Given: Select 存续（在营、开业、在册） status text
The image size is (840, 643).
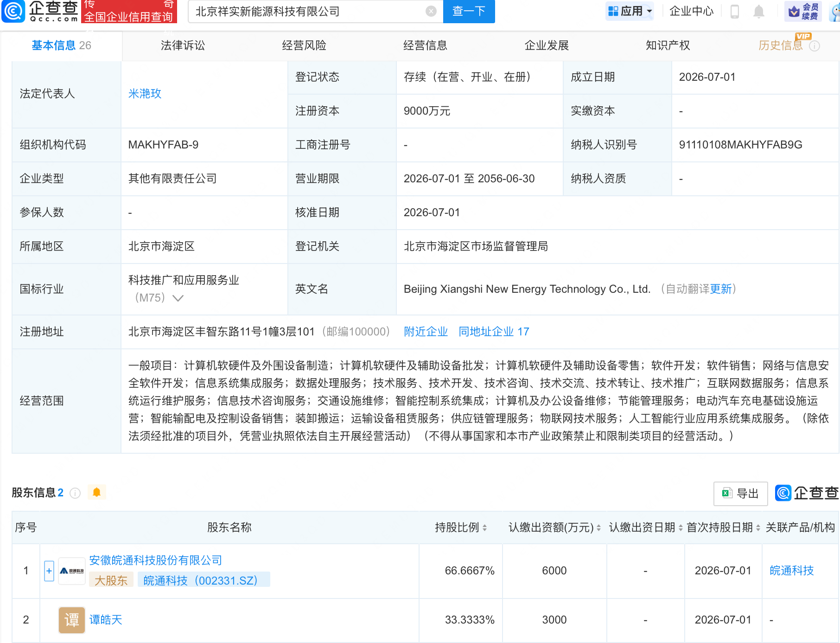Looking at the screenshot, I should pyautogui.click(x=467, y=77).
